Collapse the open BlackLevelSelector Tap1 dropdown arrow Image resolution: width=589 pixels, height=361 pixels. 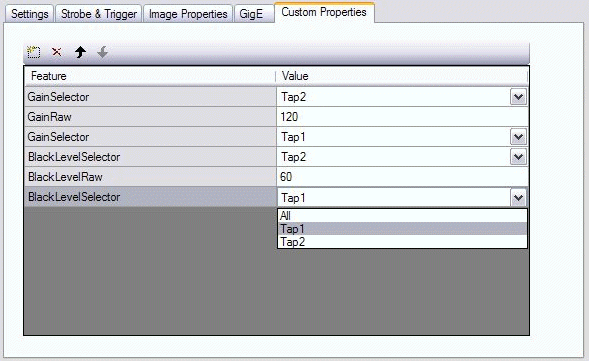(x=518, y=197)
